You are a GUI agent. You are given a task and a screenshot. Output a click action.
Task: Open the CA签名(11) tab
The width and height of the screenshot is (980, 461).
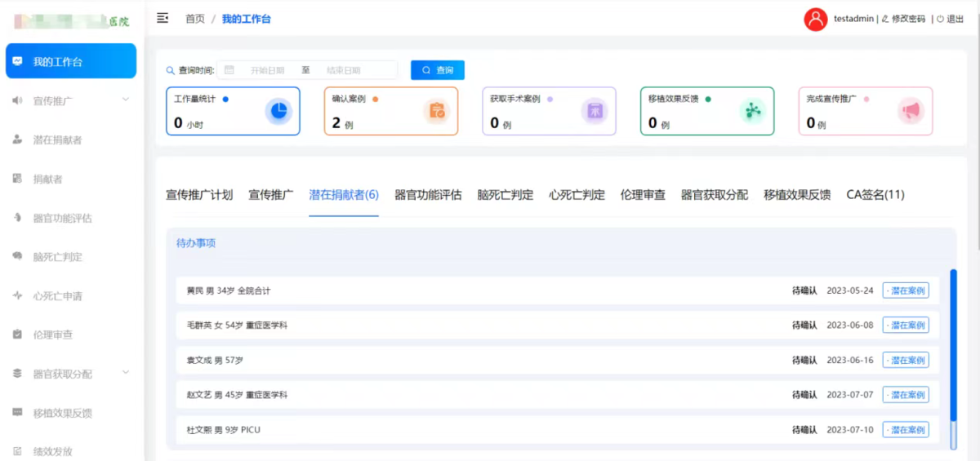tap(875, 195)
